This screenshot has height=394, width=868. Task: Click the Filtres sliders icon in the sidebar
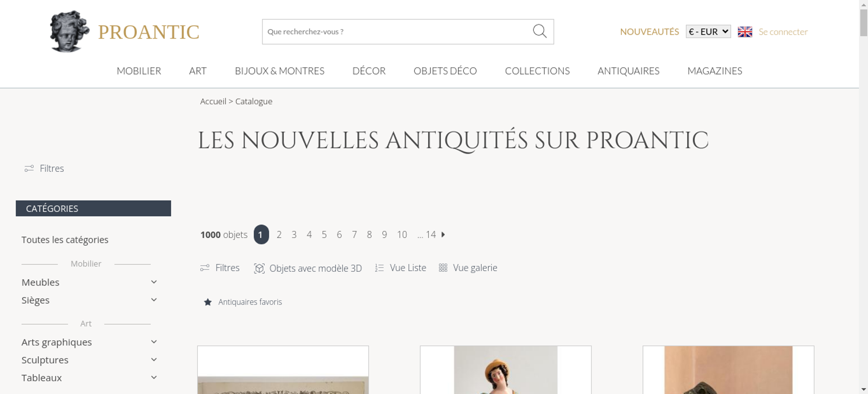tap(29, 168)
